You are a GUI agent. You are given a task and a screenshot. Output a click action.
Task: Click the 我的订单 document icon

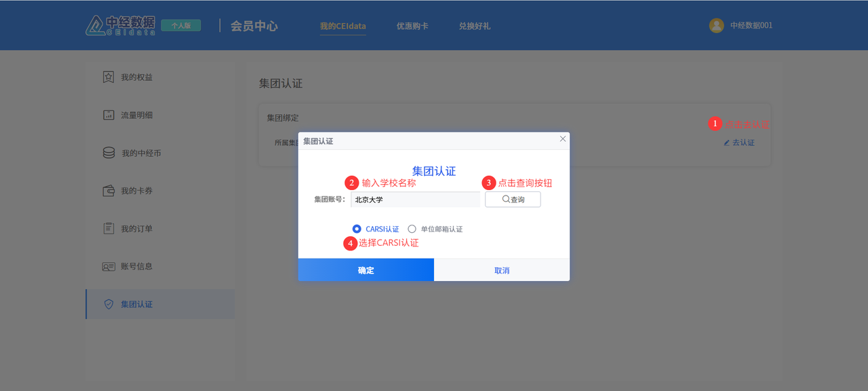tap(108, 229)
